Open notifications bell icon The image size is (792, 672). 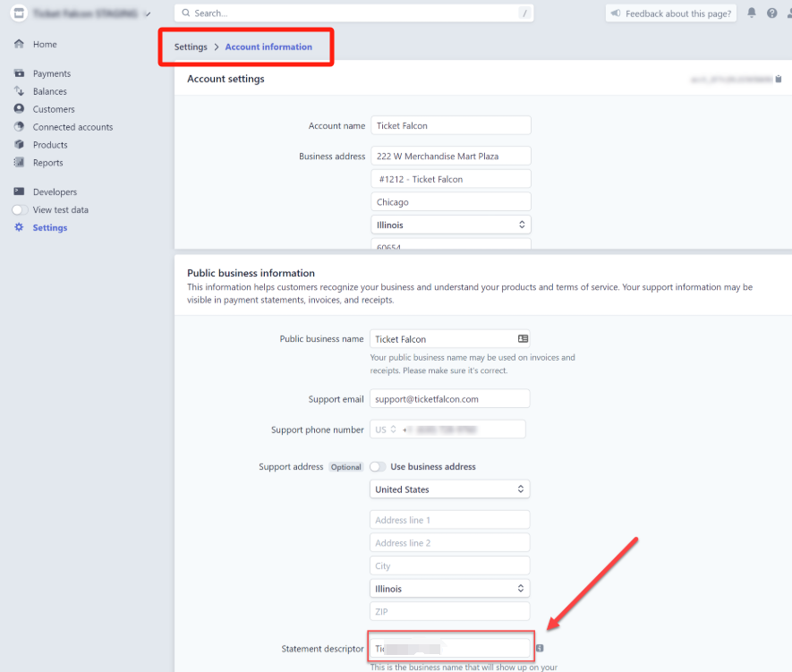(x=752, y=13)
